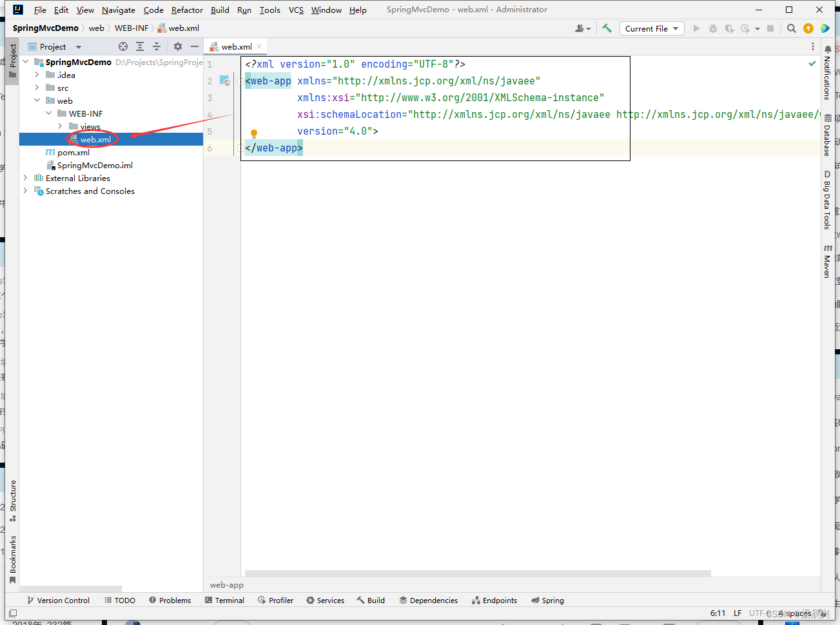Click WEB-INF in the navigation breadcrumb
840x625 pixels.
pyautogui.click(x=132, y=28)
